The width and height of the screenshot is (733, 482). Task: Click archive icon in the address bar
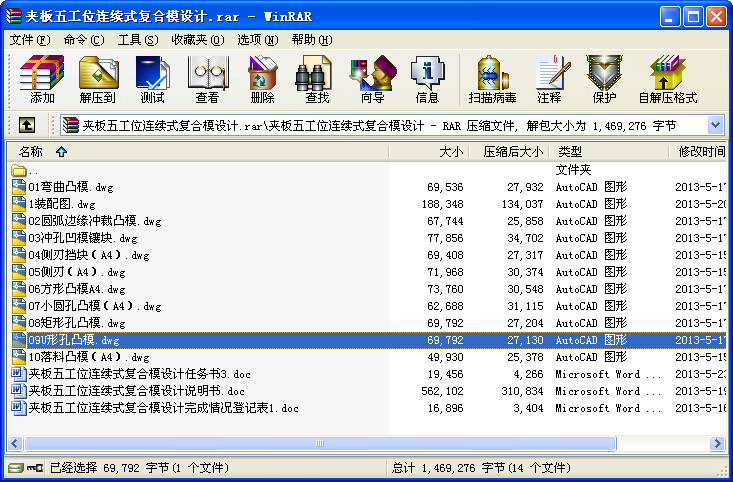click(x=71, y=125)
